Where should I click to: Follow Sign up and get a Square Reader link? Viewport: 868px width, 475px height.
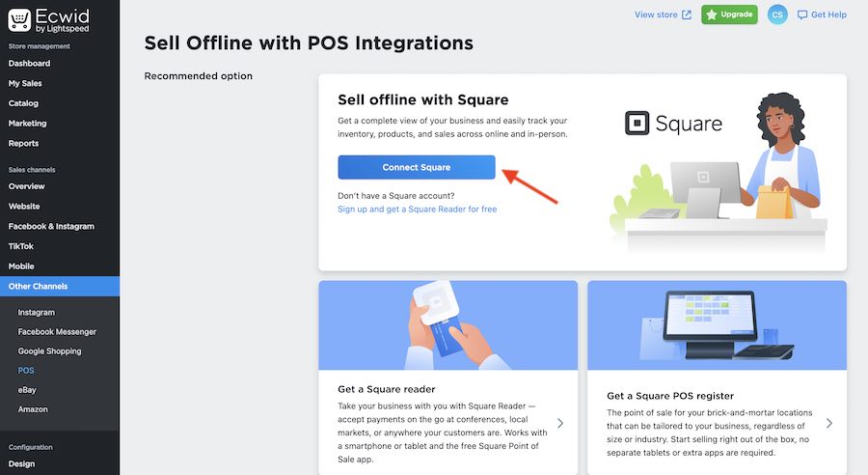418,209
